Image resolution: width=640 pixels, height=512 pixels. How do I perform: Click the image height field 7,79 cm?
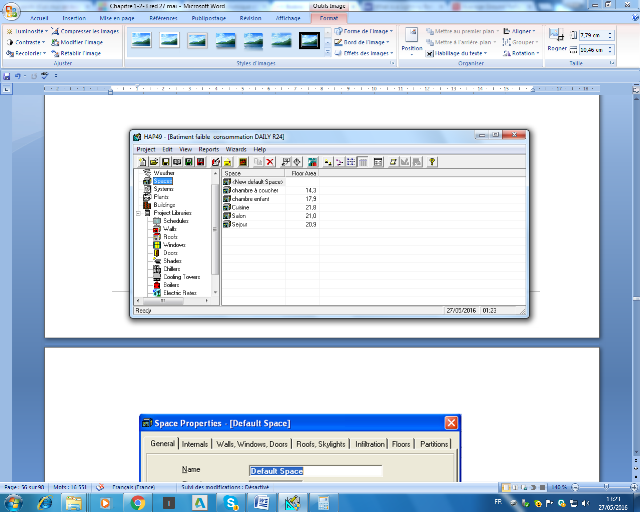tap(593, 36)
